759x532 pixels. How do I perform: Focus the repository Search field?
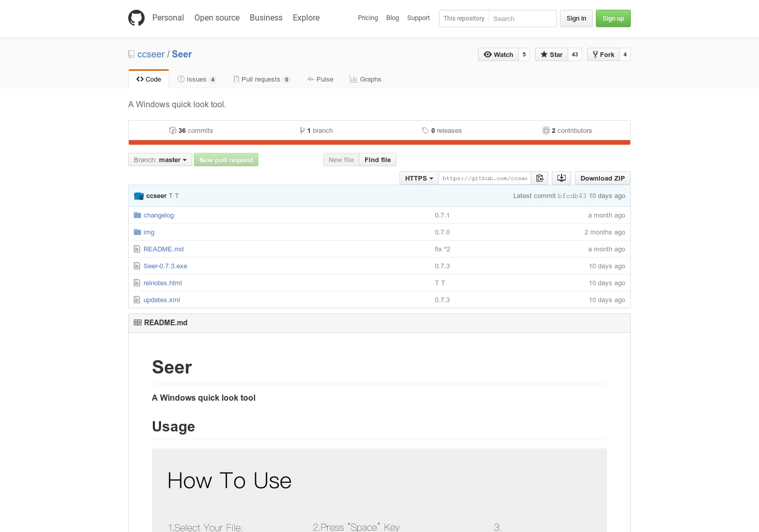coord(522,18)
